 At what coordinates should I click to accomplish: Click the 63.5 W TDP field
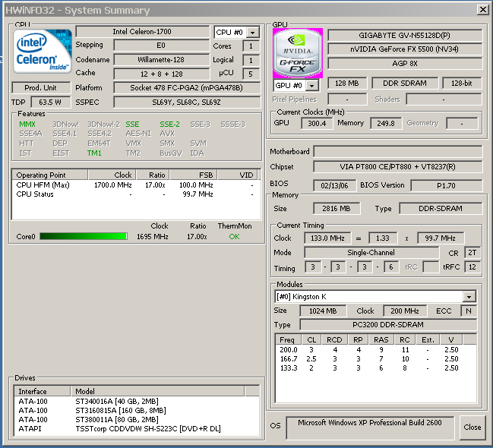[50, 103]
